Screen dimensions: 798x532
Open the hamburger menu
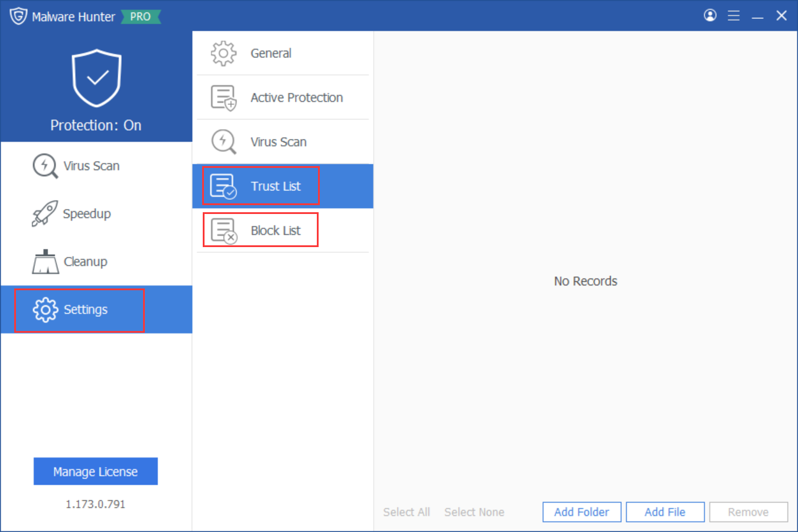tap(734, 15)
